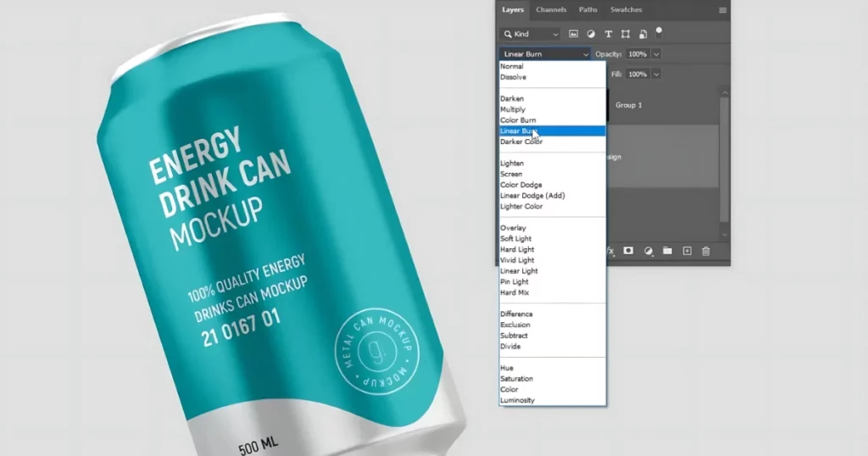The height and width of the screenshot is (456, 868).
Task: Choose Luminosity blend mode
Action: [x=553, y=401]
